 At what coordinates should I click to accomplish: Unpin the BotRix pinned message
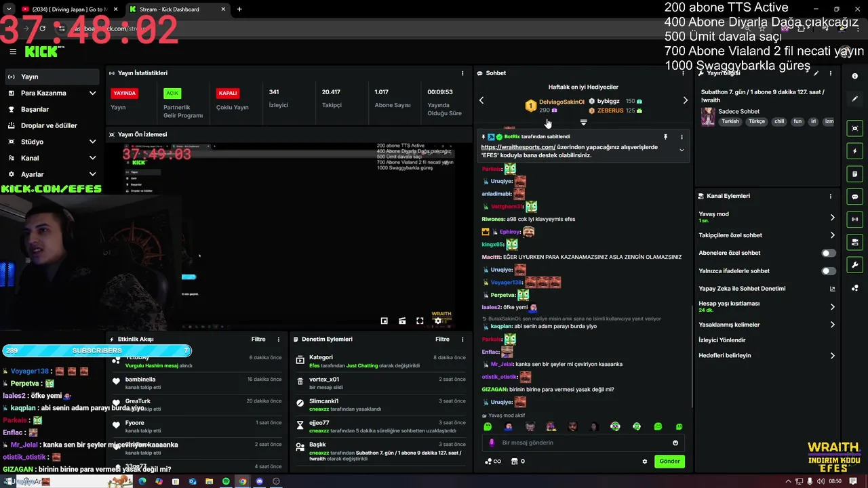click(665, 137)
